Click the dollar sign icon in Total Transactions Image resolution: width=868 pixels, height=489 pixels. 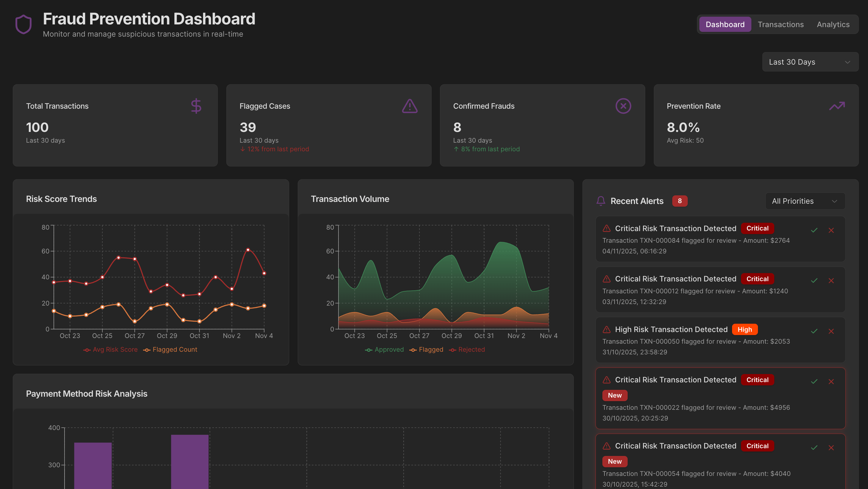pos(196,106)
